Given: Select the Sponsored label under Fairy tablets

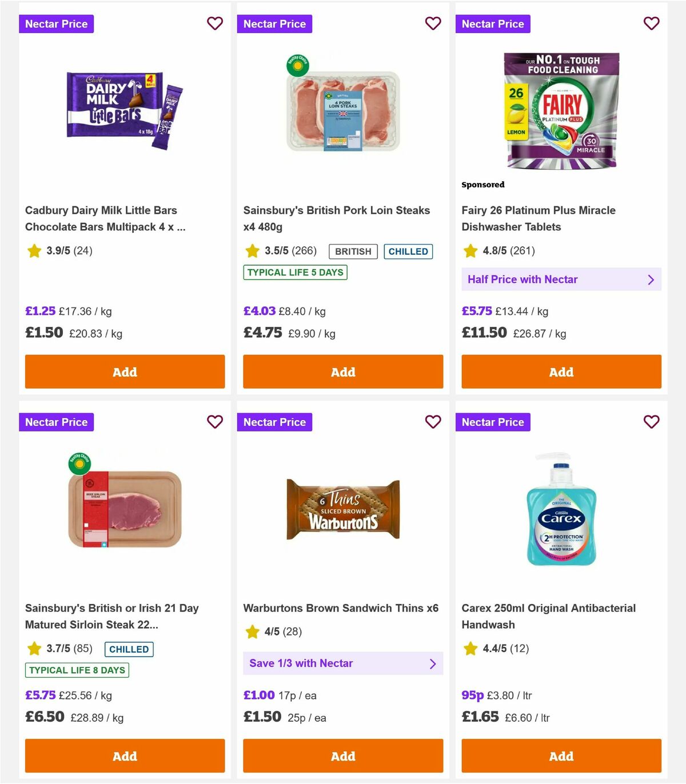Looking at the screenshot, I should coord(483,185).
